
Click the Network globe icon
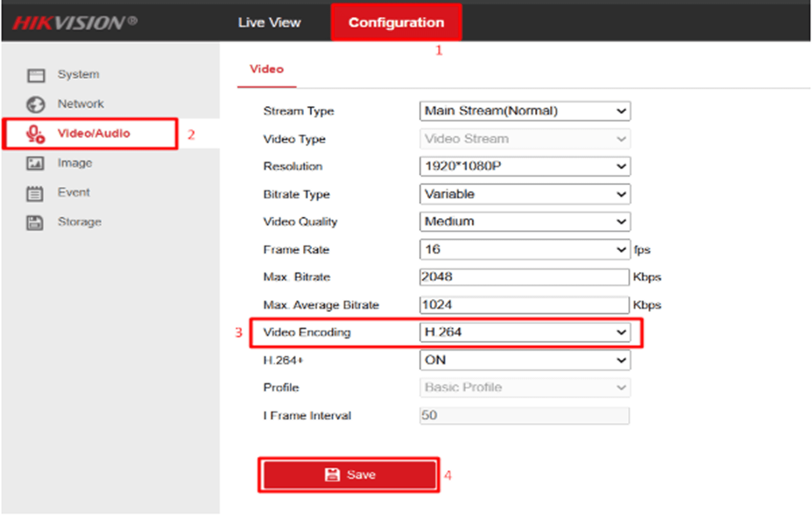36,105
